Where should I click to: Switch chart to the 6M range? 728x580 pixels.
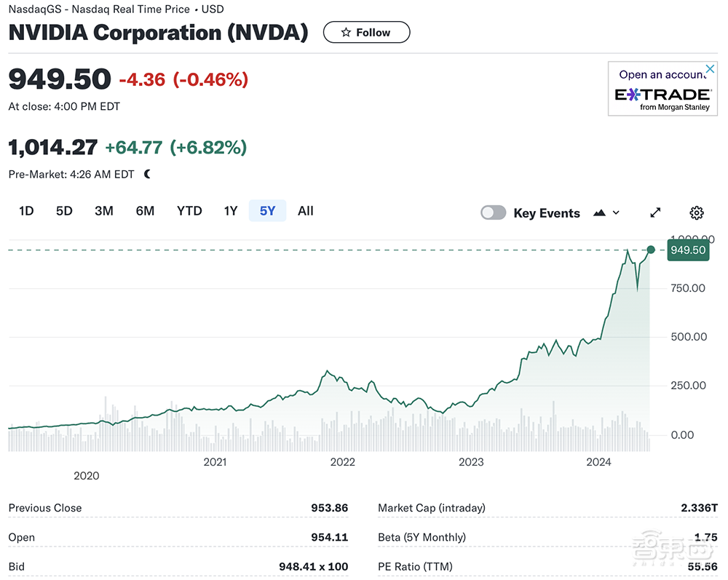pyautogui.click(x=145, y=211)
